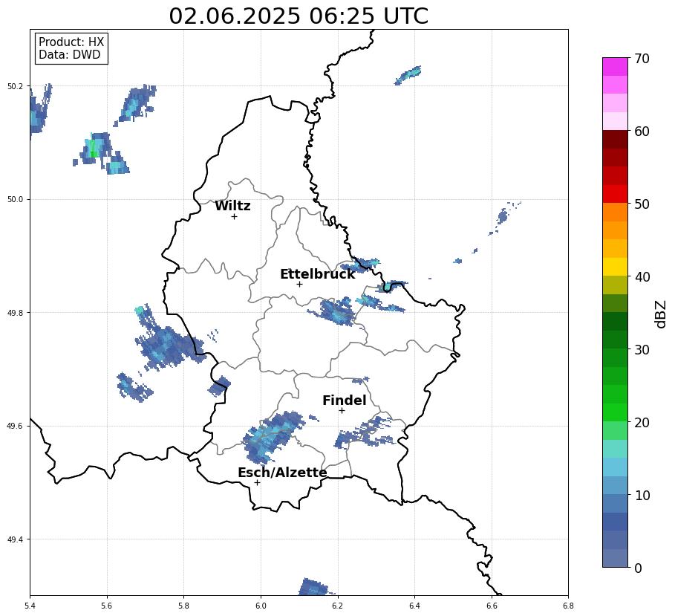Click the plus marker below Findel

[x=342, y=410]
